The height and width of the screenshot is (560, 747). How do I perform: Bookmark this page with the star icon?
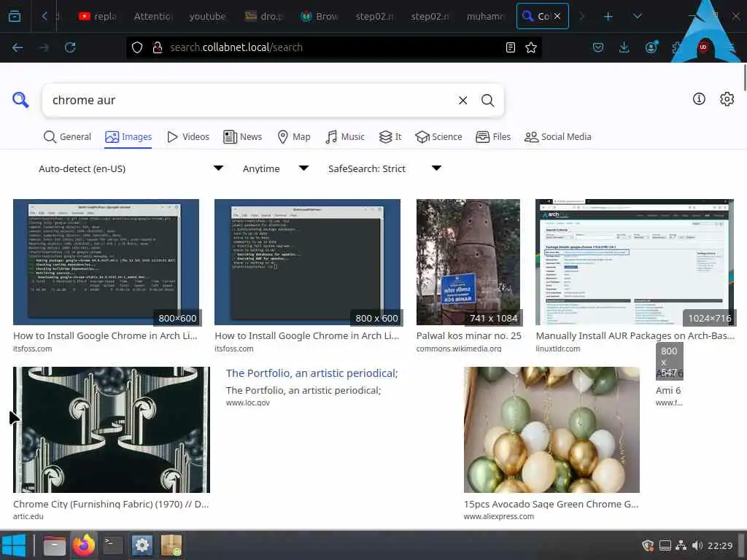pos(531,47)
